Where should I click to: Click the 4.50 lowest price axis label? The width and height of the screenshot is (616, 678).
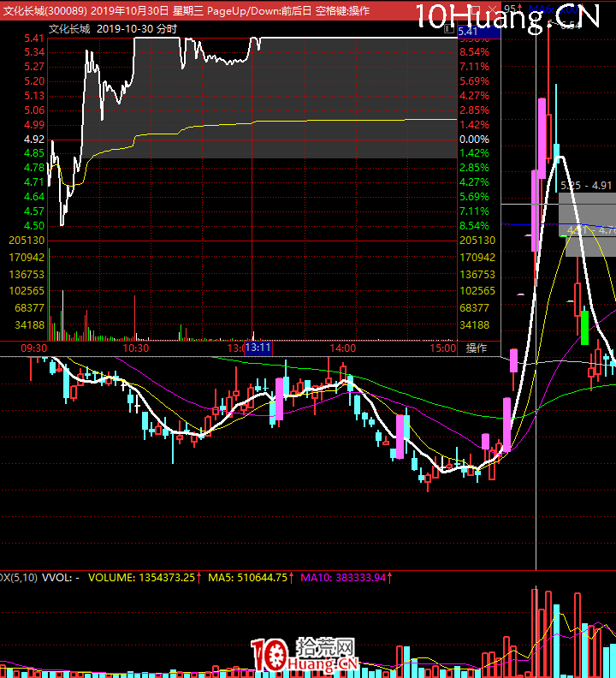(34, 226)
